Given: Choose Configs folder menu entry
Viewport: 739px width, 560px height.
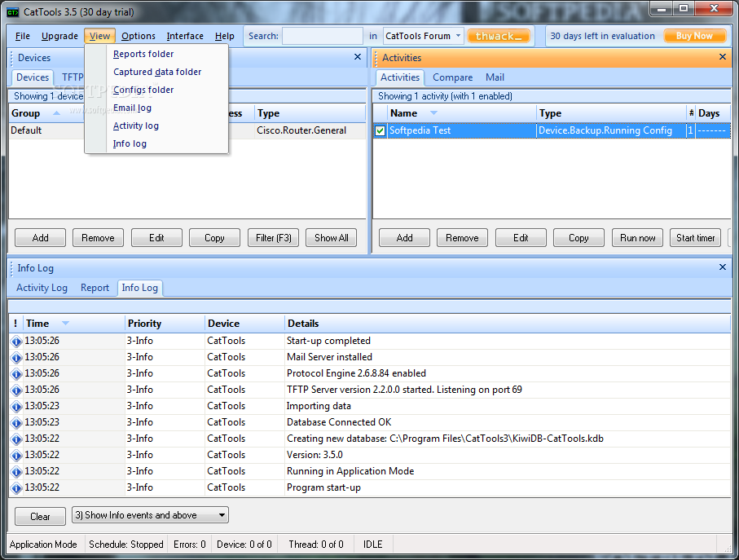Looking at the screenshot, I should coord(143,90).
